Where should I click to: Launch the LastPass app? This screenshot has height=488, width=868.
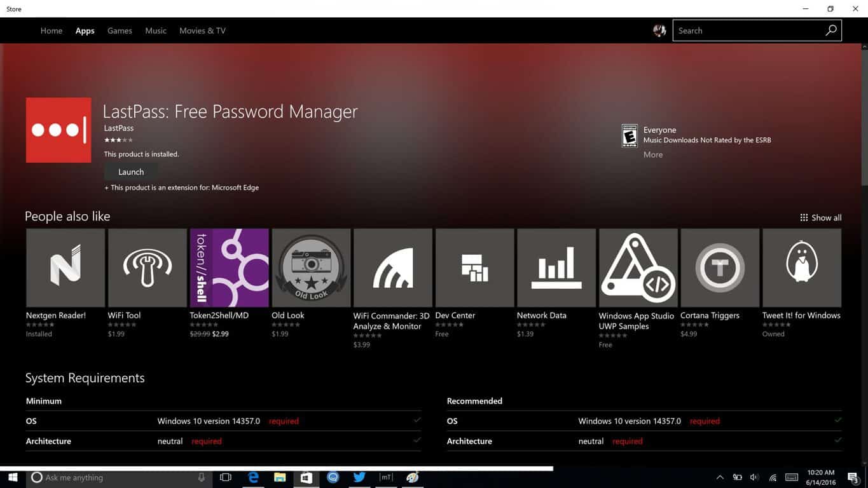[131, 172]
